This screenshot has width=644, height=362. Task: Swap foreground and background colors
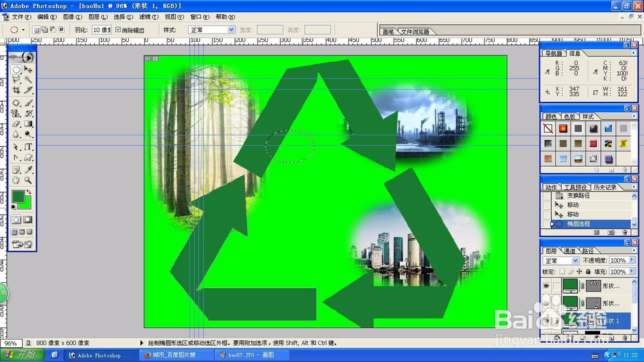29,192
